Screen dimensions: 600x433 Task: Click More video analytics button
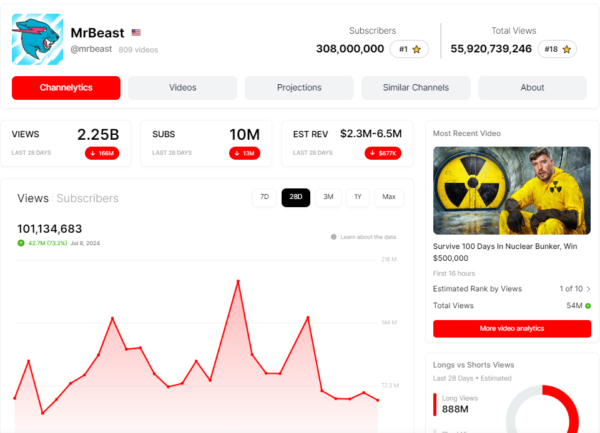[512, 329]
